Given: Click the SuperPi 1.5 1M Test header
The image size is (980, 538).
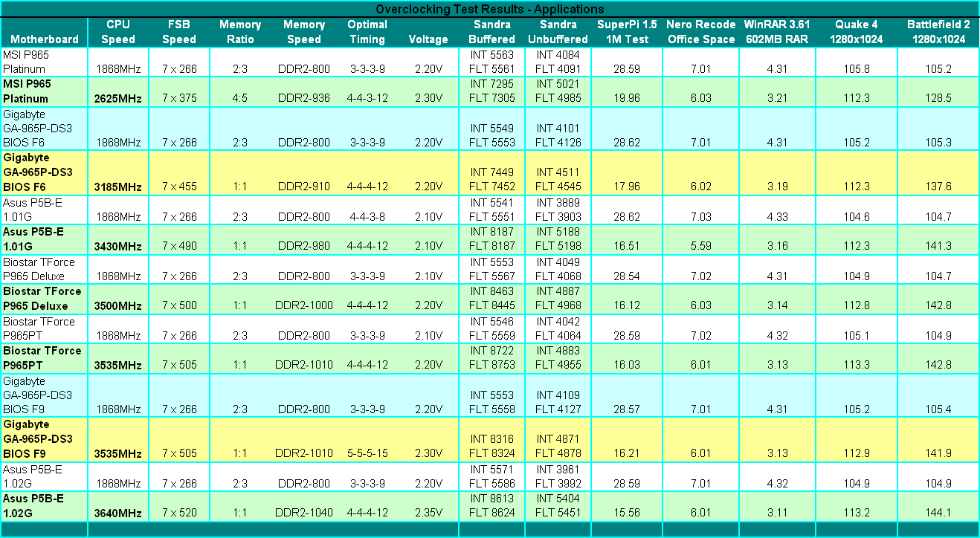Looking at the screenshot, I should (627, 32).
